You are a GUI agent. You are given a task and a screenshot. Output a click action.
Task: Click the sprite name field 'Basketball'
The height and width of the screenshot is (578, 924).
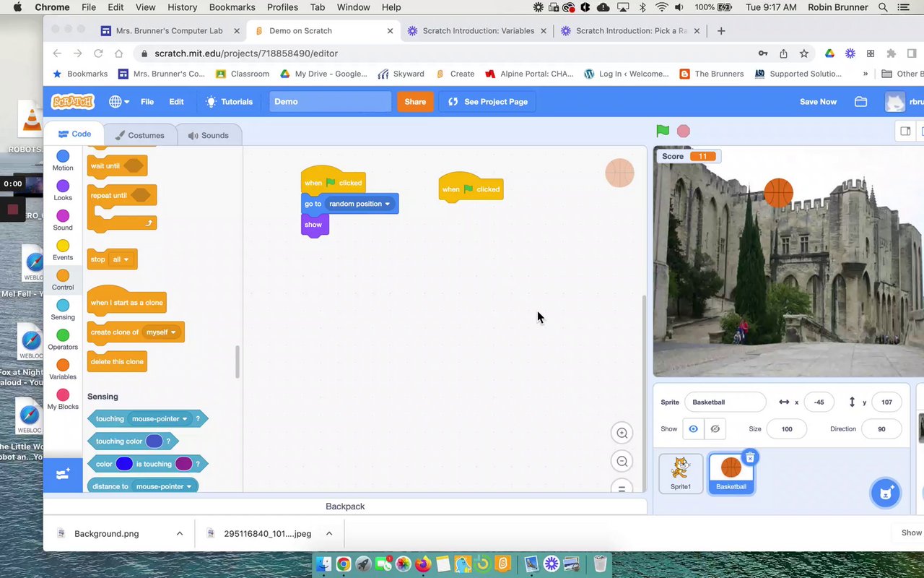click(725, 402)
